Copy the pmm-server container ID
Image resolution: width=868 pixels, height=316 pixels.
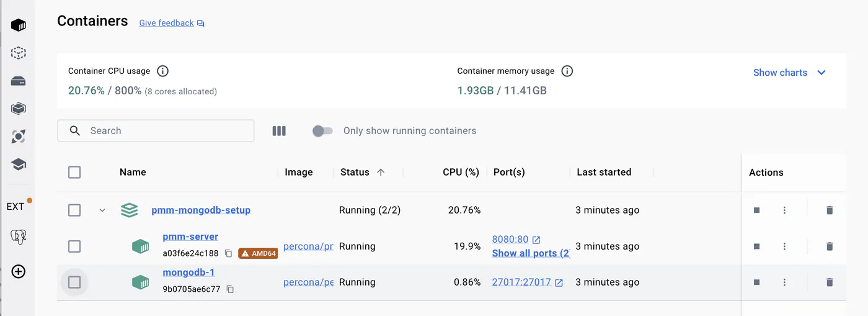click(x=229, y=253)
